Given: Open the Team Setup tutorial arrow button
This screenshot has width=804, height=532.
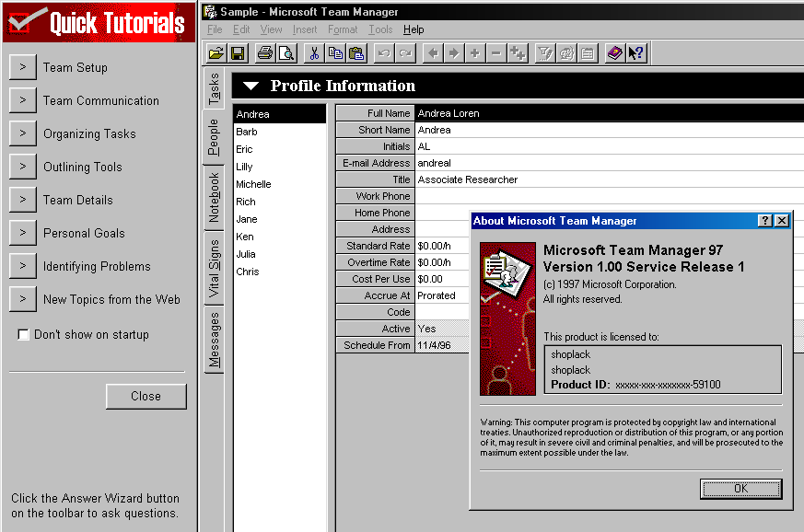Looking at the screenshot, I should point(22,67).
